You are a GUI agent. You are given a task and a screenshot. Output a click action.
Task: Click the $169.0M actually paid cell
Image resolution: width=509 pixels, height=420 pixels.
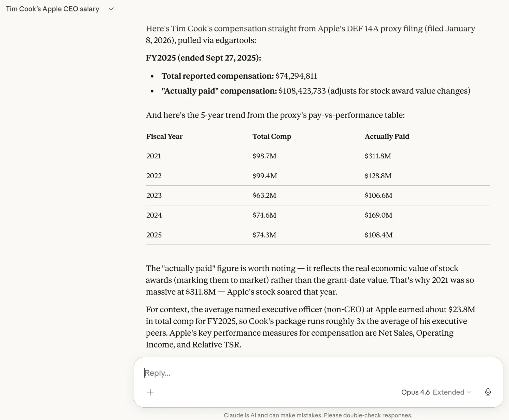378,215
